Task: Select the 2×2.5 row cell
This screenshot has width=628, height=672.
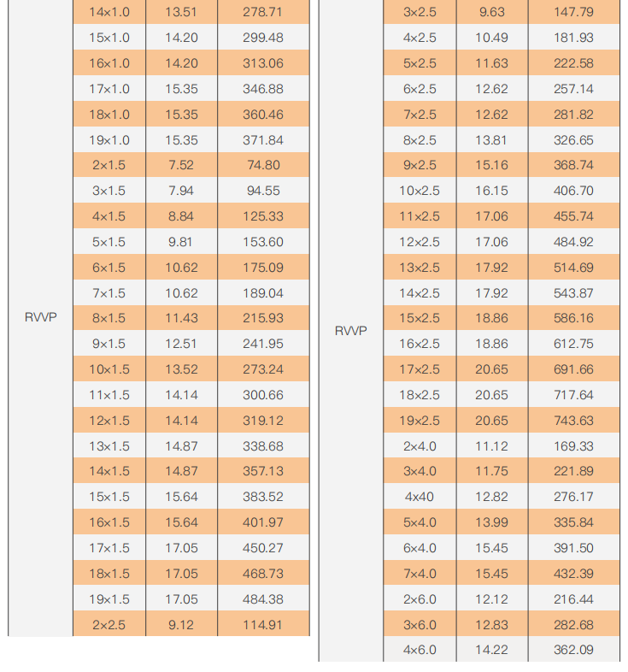Action: click(x=109, y=625)
